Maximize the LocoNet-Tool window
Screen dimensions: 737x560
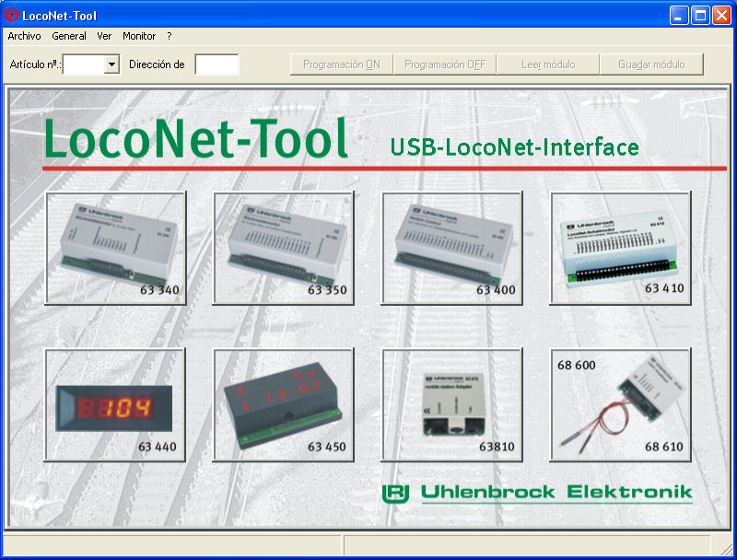click(700, 16)
